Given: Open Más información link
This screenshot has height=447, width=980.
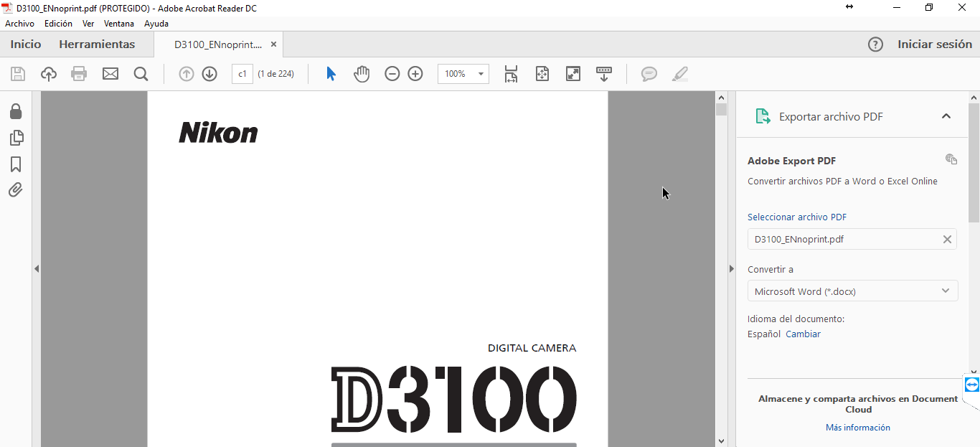Looking at the screenshot, I should [858, 428].
